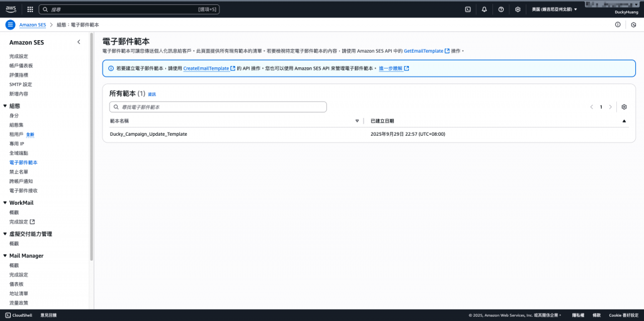This screenshot has width=644, height=321.
Task: Open 概觀 under 虛擬交付能力管理
Action: tap(14, 243)
